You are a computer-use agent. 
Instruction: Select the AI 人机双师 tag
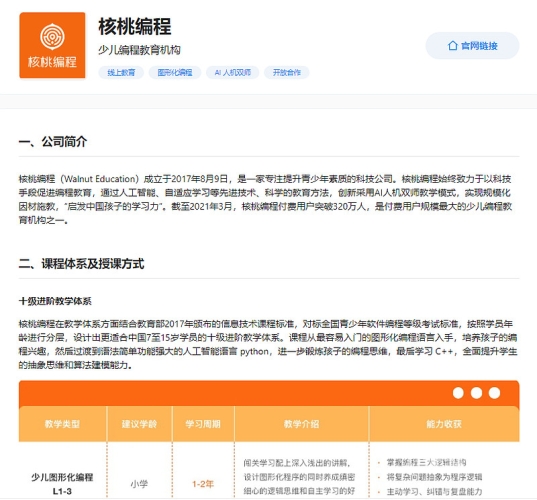(x=233, y=73)
